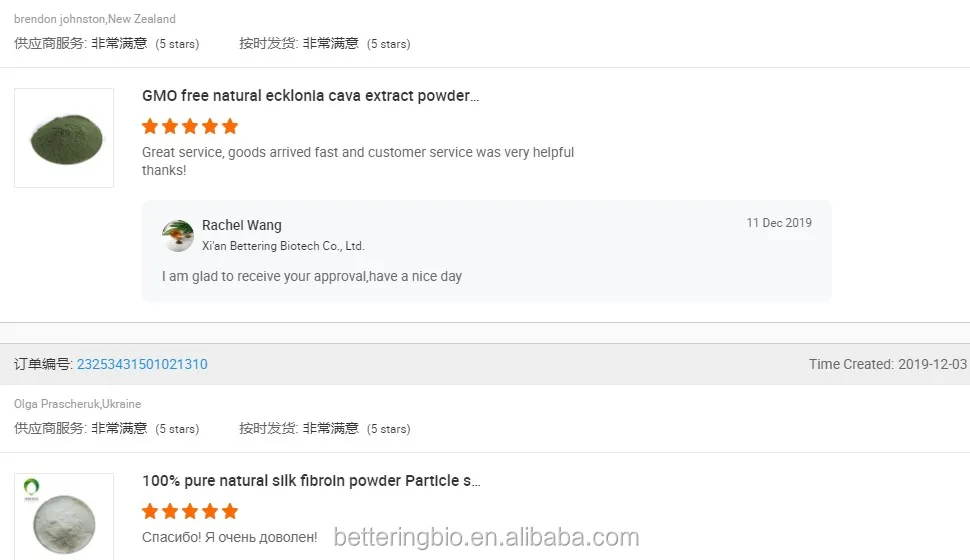This screenshot has width=970, height=560.
Task: Click reviewer name Olga Prascheruk, Ukraine
Action: coord(77,404)
